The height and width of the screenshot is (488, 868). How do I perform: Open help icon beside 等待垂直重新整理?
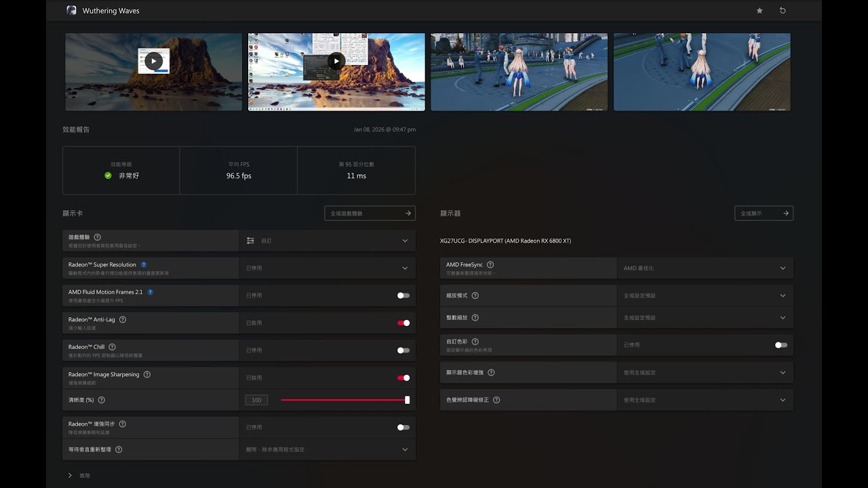coord(119,449)
